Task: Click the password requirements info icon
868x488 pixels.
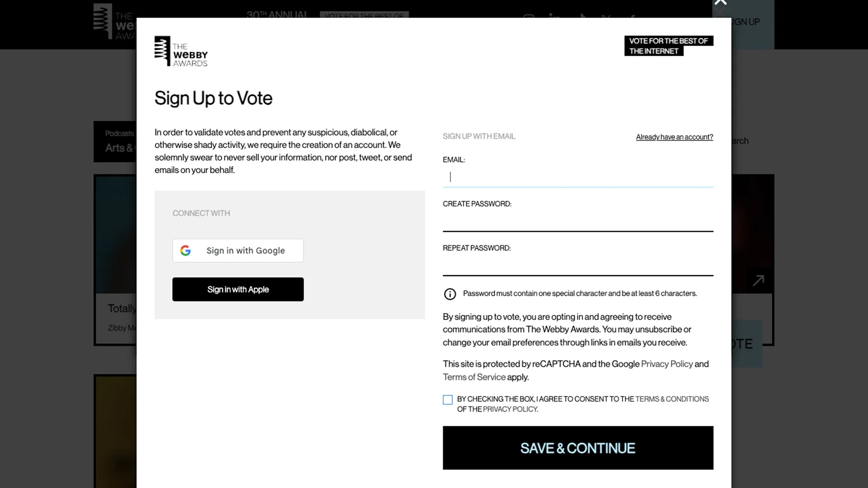Action: [449, 294]
